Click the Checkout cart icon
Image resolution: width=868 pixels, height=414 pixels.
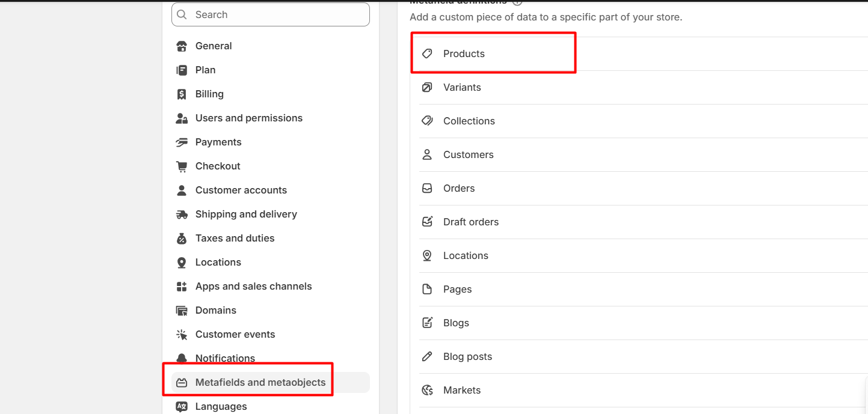coord(182,166)
